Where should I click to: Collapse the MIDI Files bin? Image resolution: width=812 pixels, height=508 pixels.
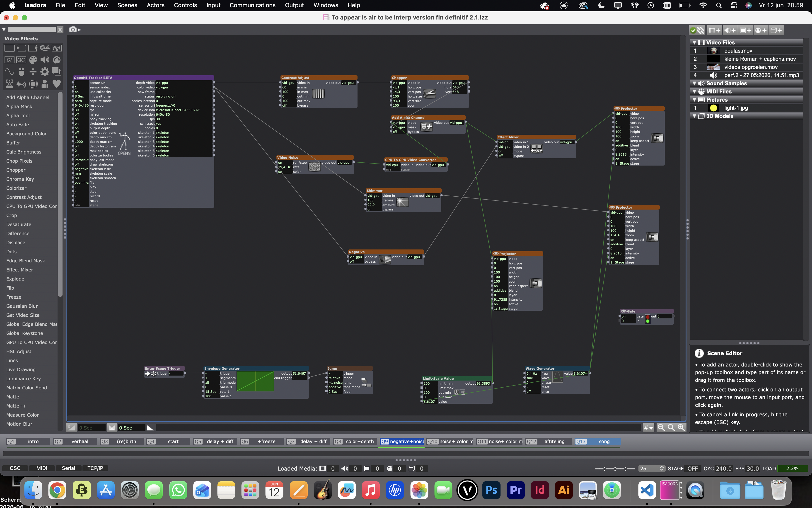coord(694,91)
